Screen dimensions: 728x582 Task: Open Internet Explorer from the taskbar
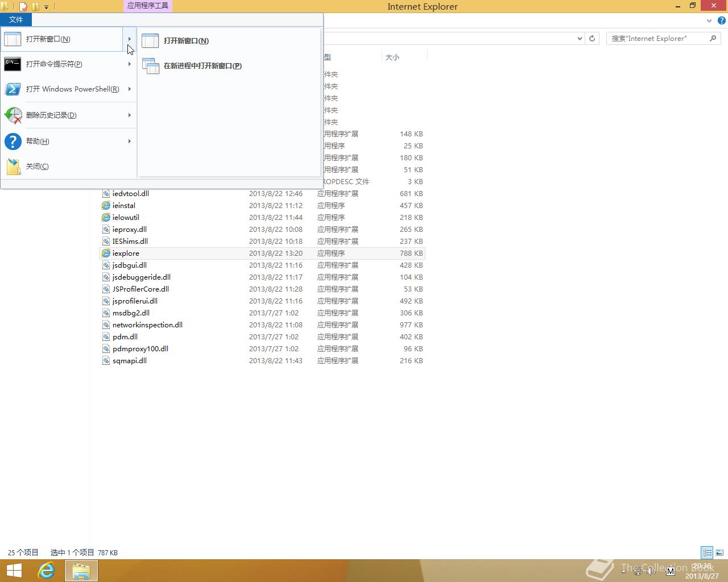pos(46,571)
